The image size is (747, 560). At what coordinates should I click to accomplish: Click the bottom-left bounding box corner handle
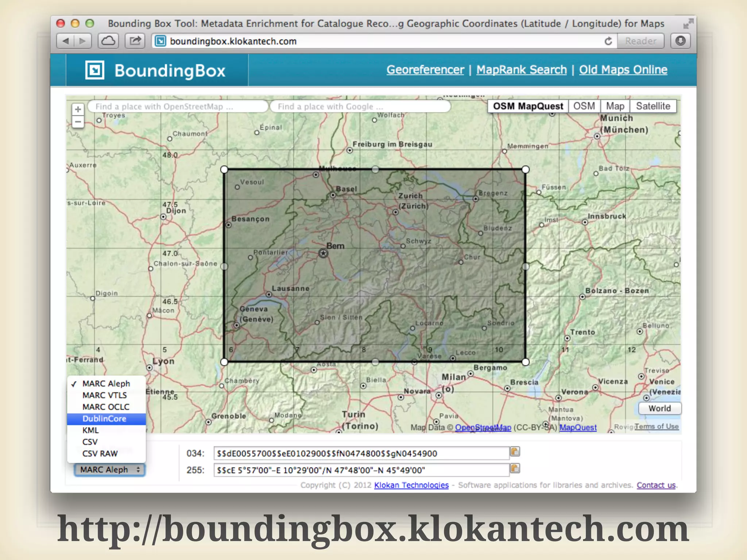(x=224, y=362)
